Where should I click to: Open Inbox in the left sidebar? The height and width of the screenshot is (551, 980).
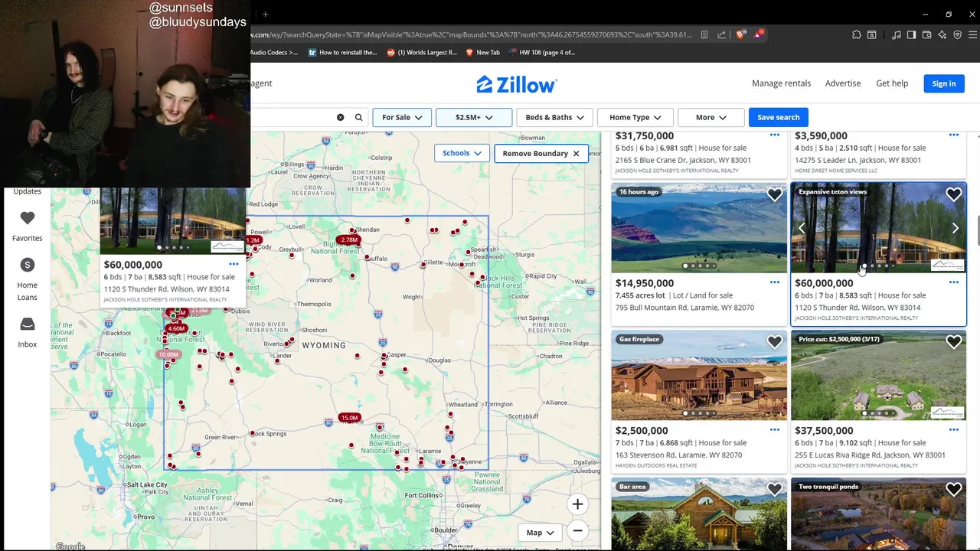(x=27, y=333)
